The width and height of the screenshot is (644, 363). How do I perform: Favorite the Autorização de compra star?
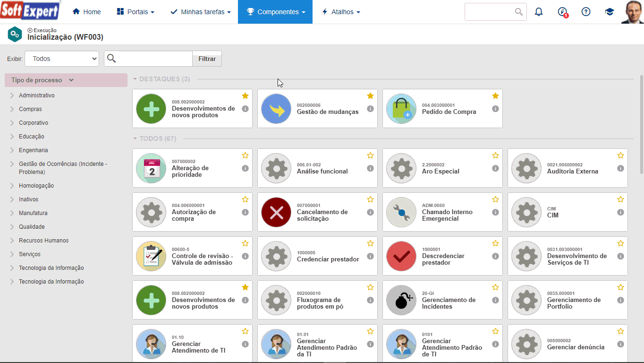tap(245, 199)
